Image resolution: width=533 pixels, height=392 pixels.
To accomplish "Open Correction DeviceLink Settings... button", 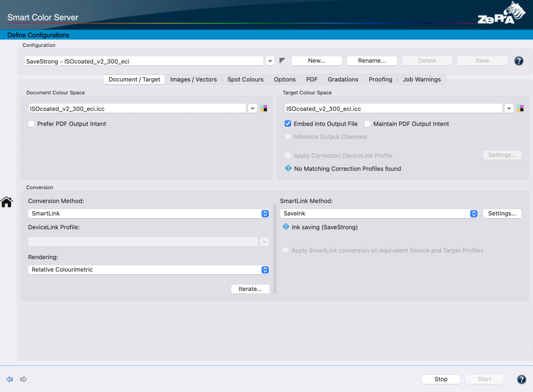I will 502,155.
